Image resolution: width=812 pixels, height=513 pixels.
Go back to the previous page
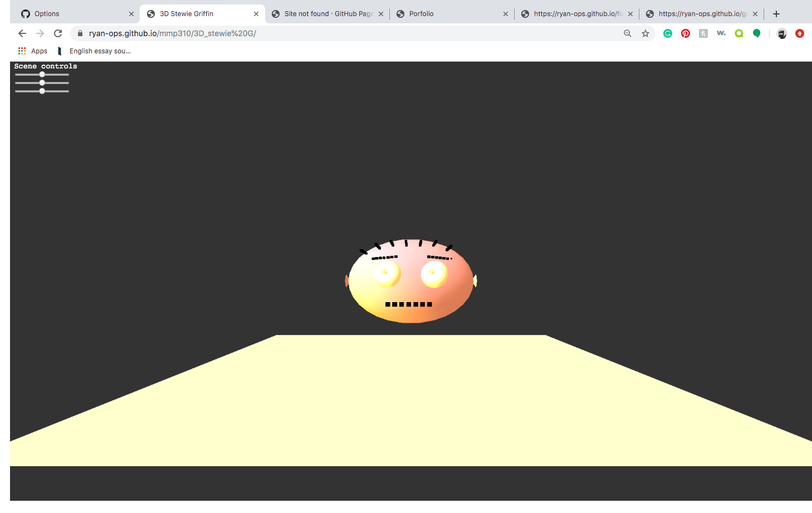tap(22, 33)
